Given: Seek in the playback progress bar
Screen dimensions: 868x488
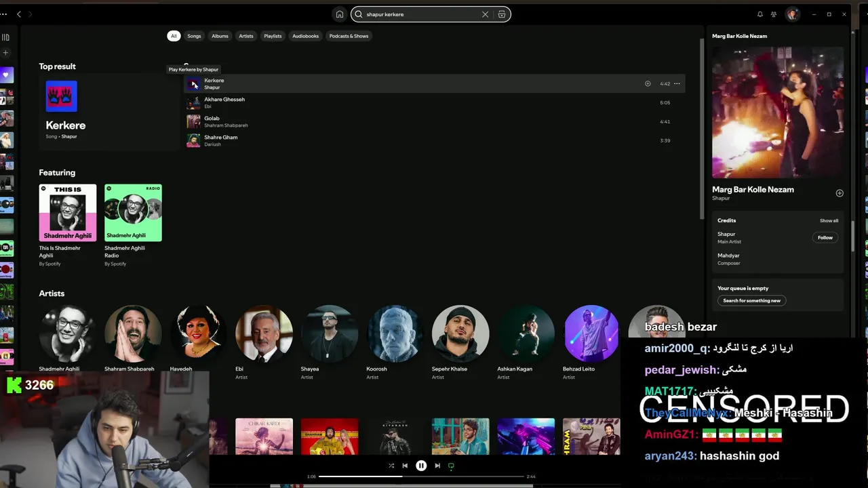Looking at the screenshot, I should [x=421, y=476].
